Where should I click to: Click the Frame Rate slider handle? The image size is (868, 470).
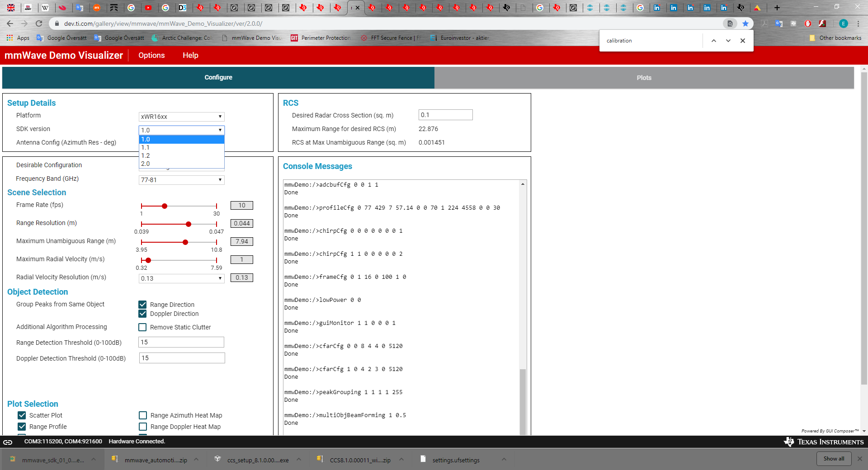[x=165, y=206]
